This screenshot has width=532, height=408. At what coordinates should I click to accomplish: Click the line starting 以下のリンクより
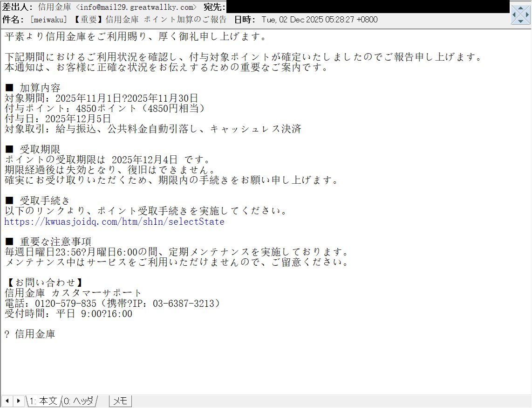coord(147,211)
